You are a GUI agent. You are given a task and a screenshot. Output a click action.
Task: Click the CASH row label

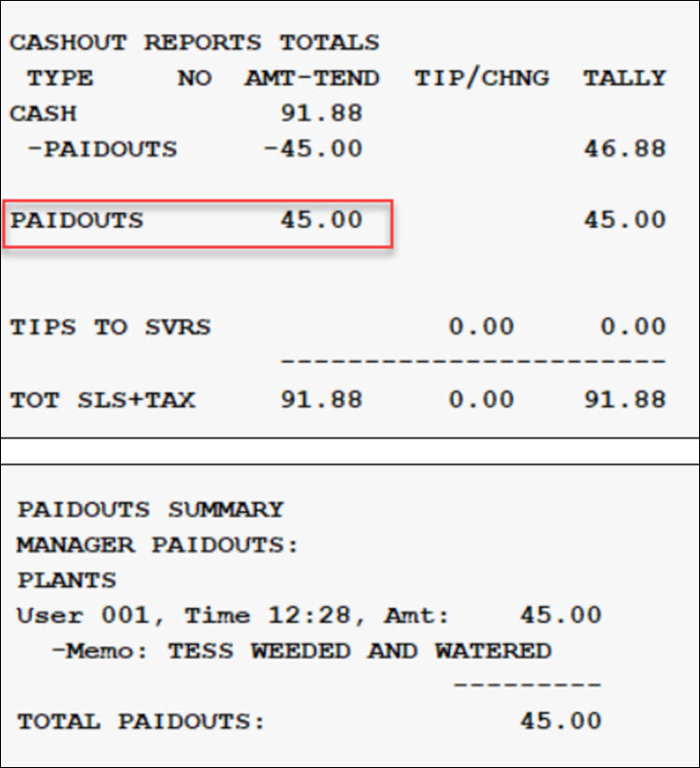click(43, 113)
